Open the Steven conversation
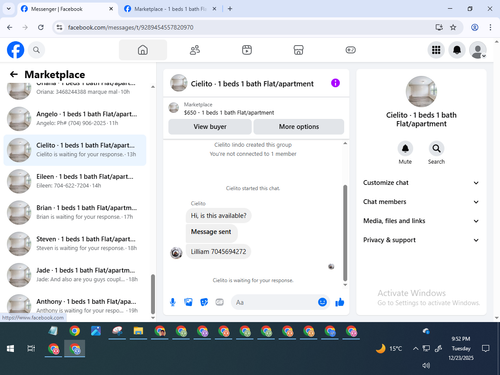This screenshot has width=500, height=375. click(75, 244)
